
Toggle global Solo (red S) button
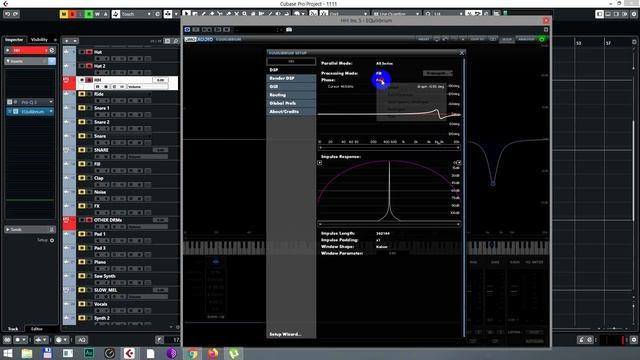[x=72, y=14]
